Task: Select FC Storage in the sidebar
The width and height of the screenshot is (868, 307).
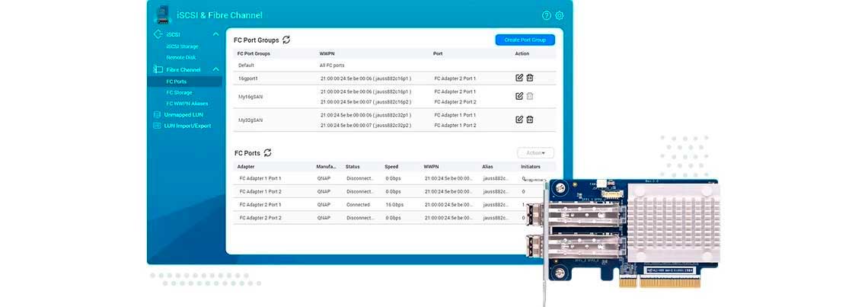Action: [x=179, y=92]
